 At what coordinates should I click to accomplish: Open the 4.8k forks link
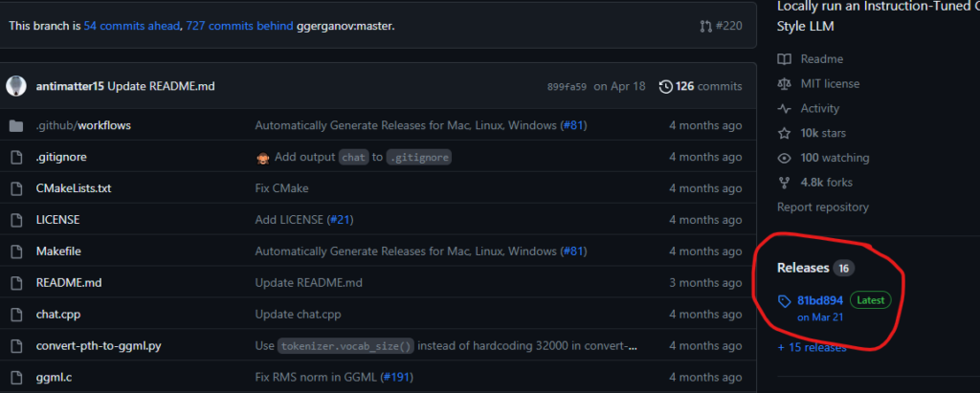pyautogui.click(x=826, y=183)
